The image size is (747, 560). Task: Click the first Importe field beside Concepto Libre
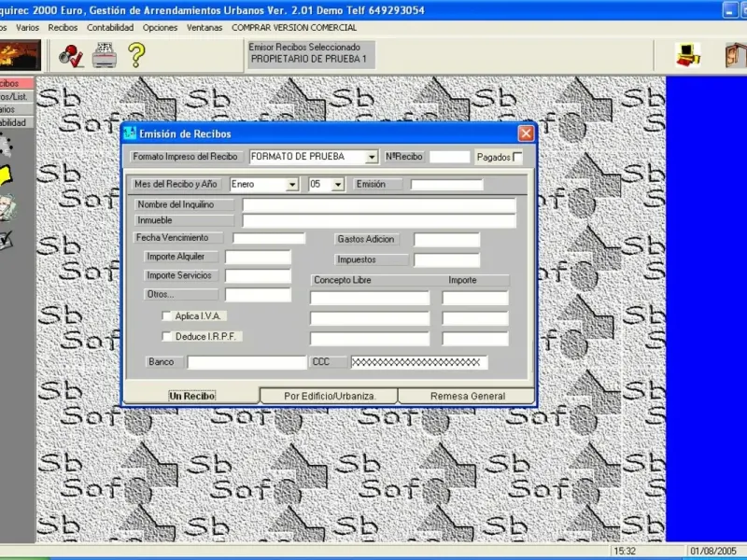(x=475, y=298)
